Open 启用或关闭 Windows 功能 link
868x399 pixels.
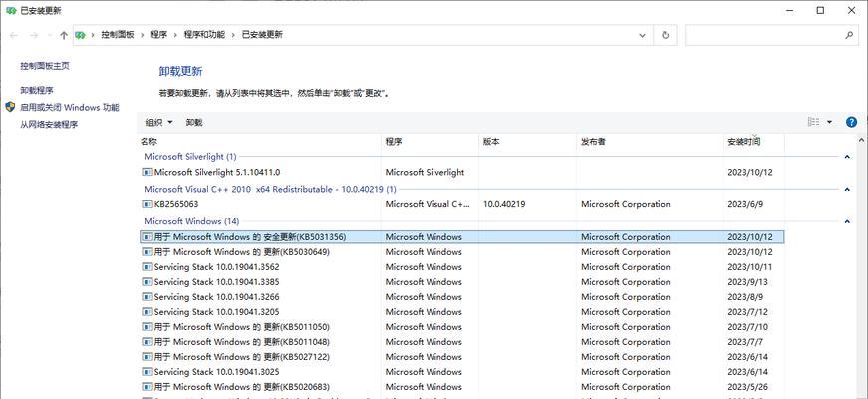click(x=70, y=108)
